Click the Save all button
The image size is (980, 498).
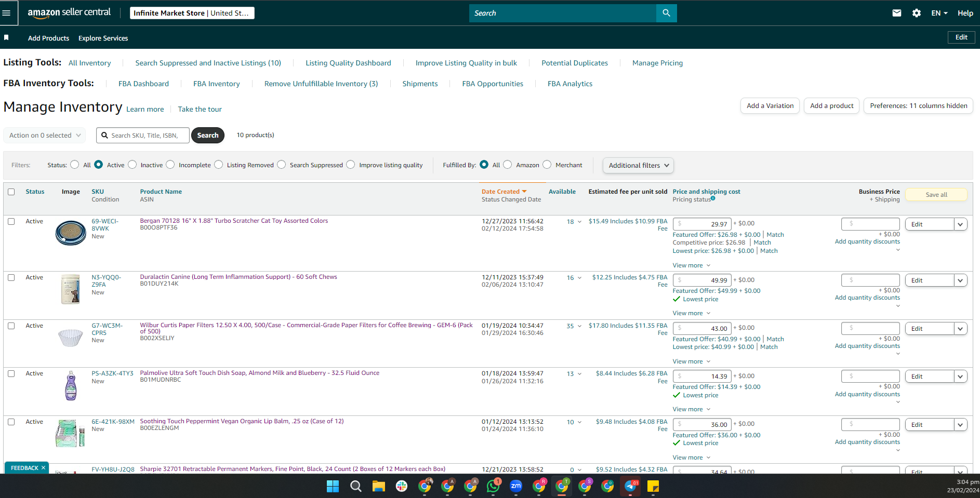click(x=936, y=195)
